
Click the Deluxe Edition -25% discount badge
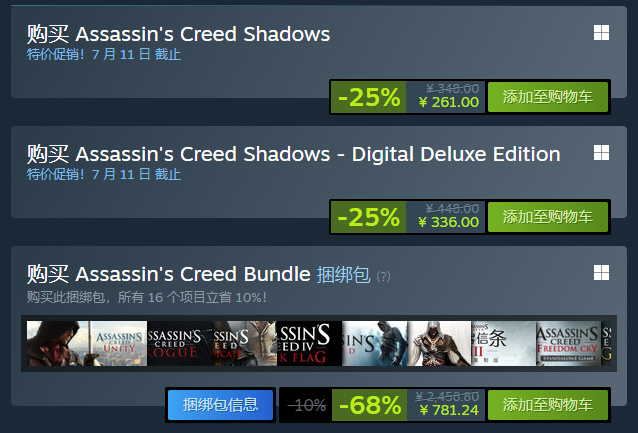click(x=368, y=217)
